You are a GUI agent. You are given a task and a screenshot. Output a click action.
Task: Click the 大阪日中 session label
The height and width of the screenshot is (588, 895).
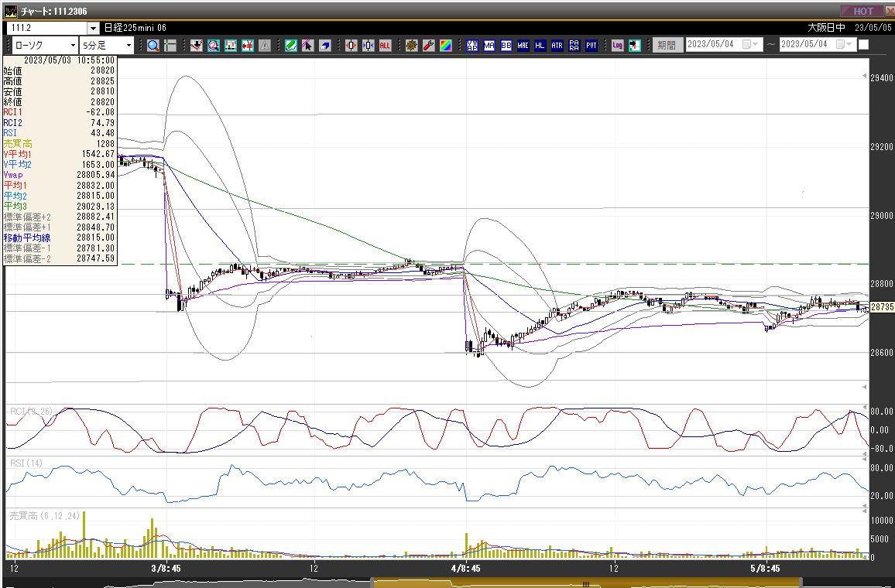pyautogui.click(x=827, y=27)
